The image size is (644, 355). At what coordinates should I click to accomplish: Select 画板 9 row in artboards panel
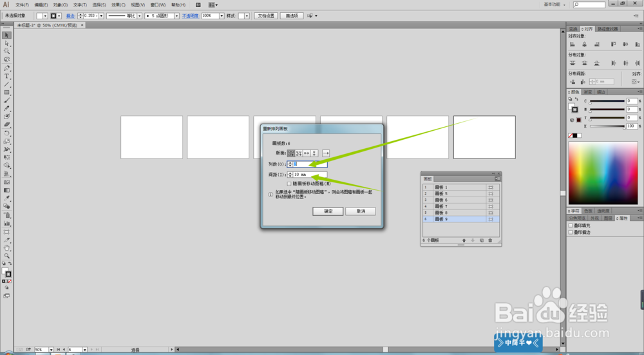[461, 220]
